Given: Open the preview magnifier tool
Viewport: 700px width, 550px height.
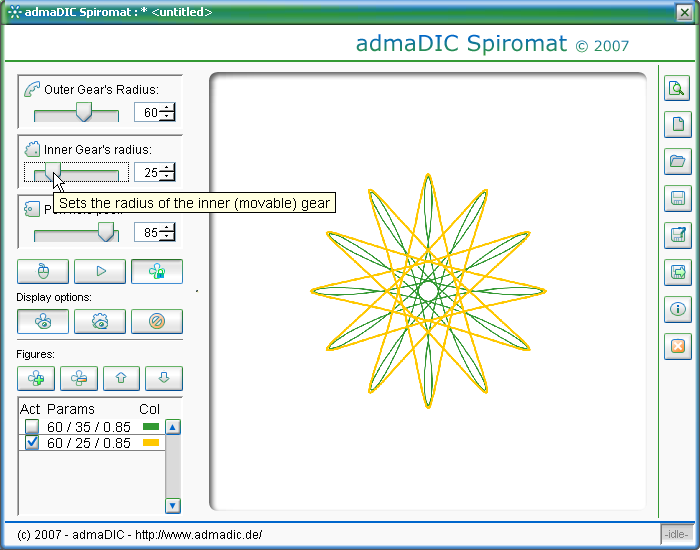Looking at the screenshot, I should coord(677,88).
